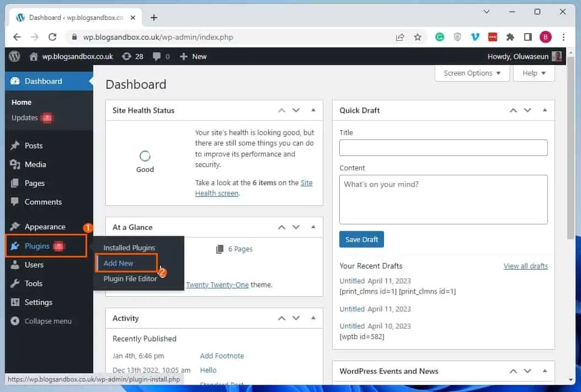Click the shield extension icon

coord(457,37)
